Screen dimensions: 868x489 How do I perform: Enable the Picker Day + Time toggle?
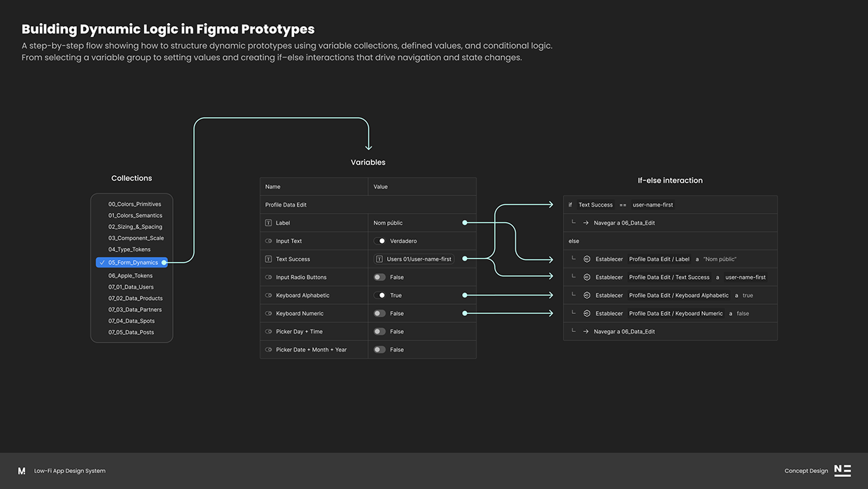click(x=379, y=332)
